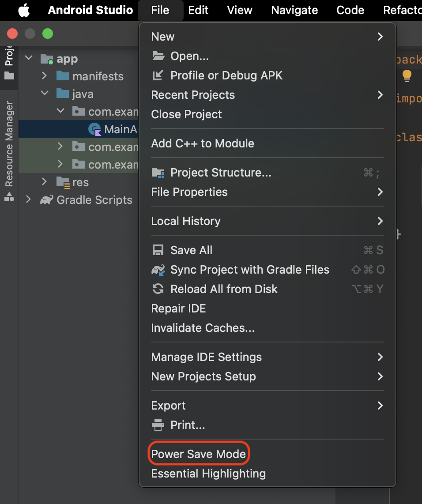Expand the manifests folder
This screenshot has width=422, height=504.
[x=44, y=76]
